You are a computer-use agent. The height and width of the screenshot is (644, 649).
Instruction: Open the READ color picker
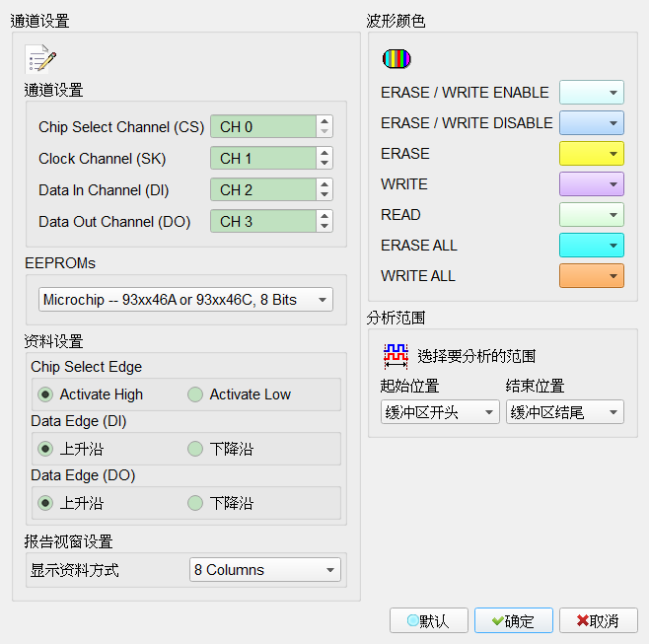coord(592,215)
